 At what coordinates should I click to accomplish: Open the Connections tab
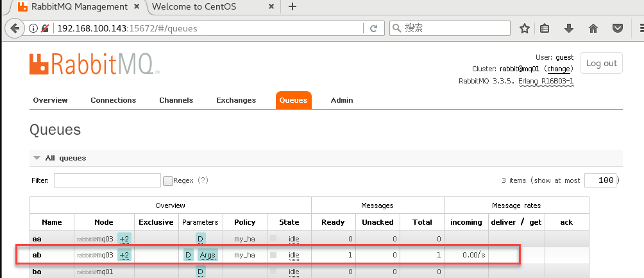point(113,100)
